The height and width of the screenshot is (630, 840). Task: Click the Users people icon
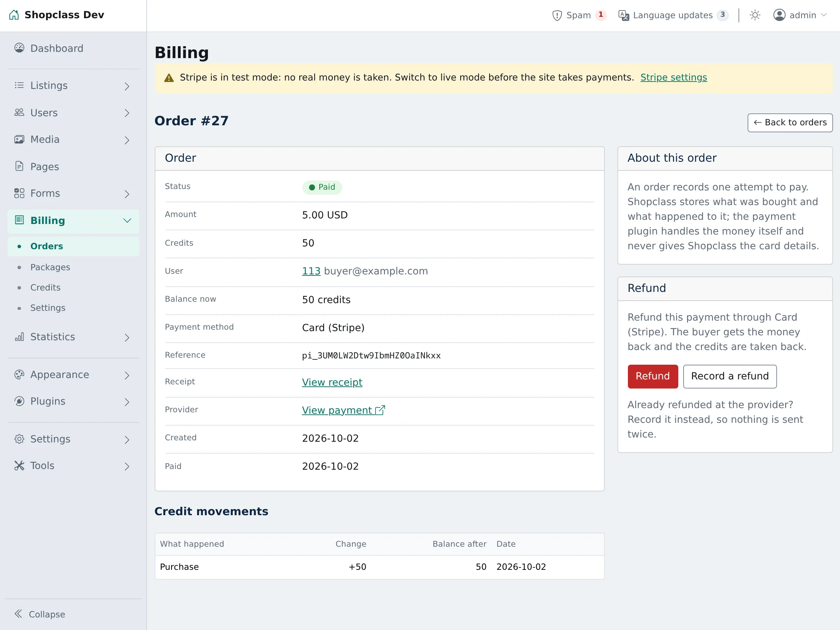coord(19,112)
